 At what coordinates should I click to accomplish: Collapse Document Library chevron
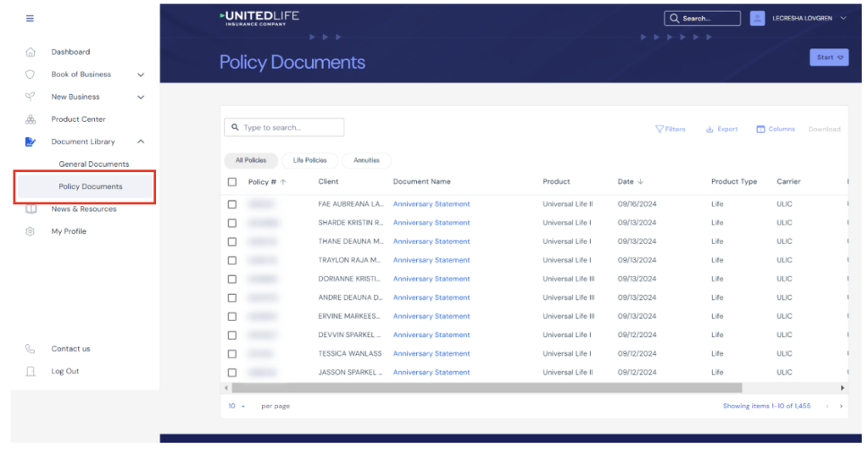(141, 141)
